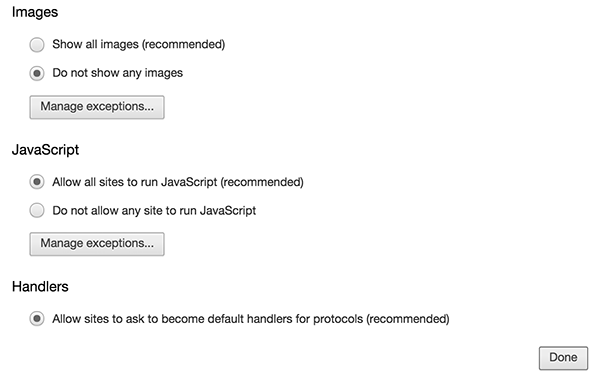The width and height of the screenshot is (600, 379).
Task: Select the Do not show any images radio button
Action: (x=37, y=73)
